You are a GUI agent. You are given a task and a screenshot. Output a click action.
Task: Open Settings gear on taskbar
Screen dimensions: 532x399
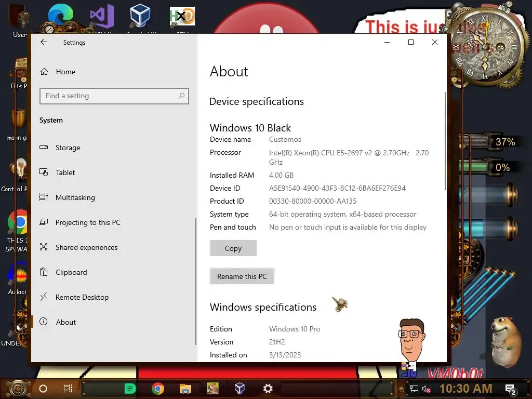pos(268,389)
